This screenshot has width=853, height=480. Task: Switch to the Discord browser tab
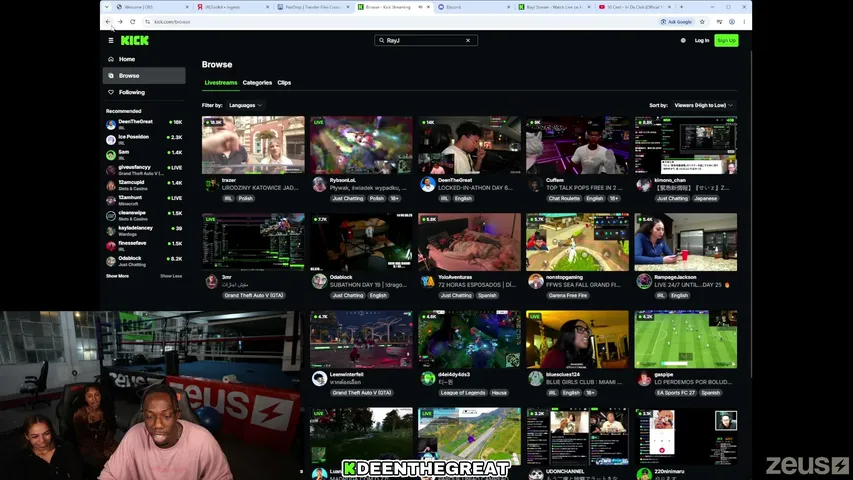click(x=473, y=7)
